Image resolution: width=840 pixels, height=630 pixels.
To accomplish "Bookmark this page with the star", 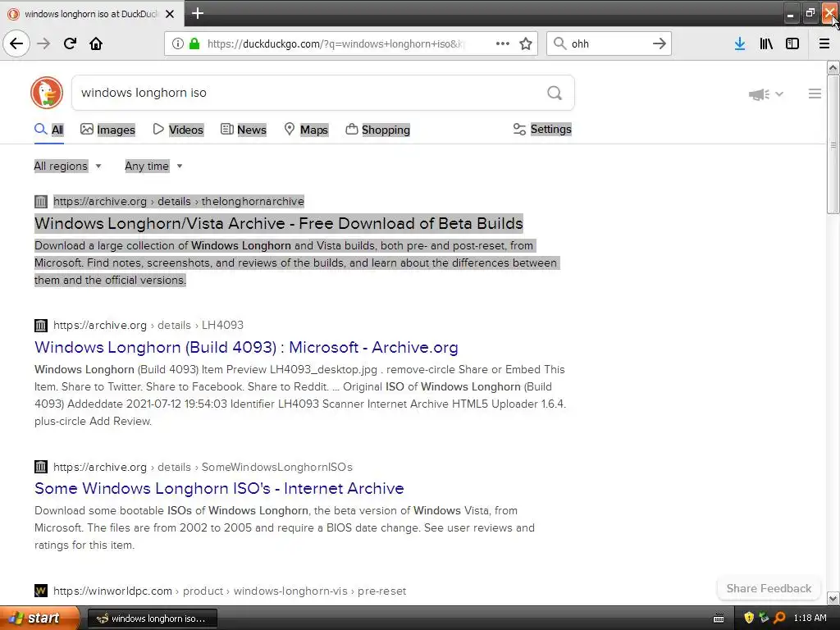I will click(526, 43).
